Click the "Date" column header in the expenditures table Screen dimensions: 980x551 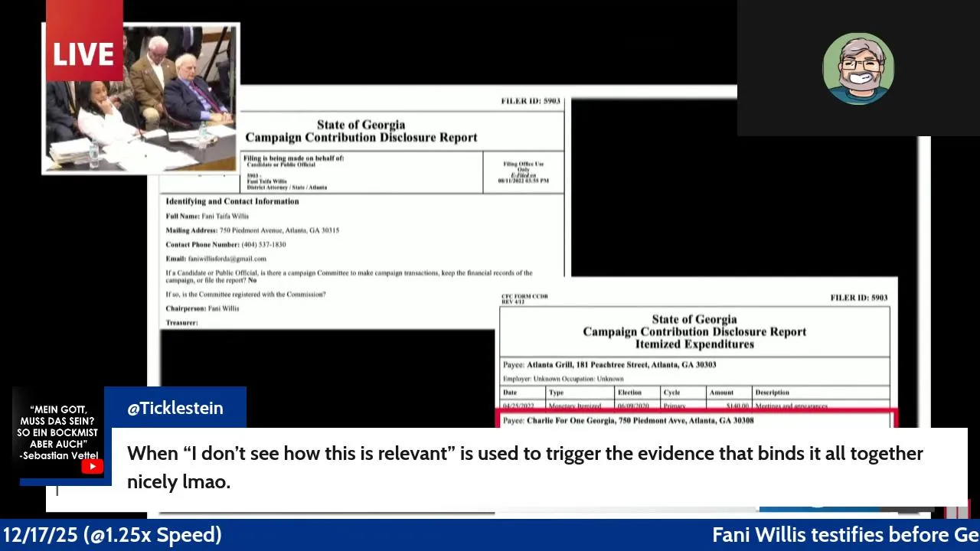pyautogui.click(x=510, y=393)
